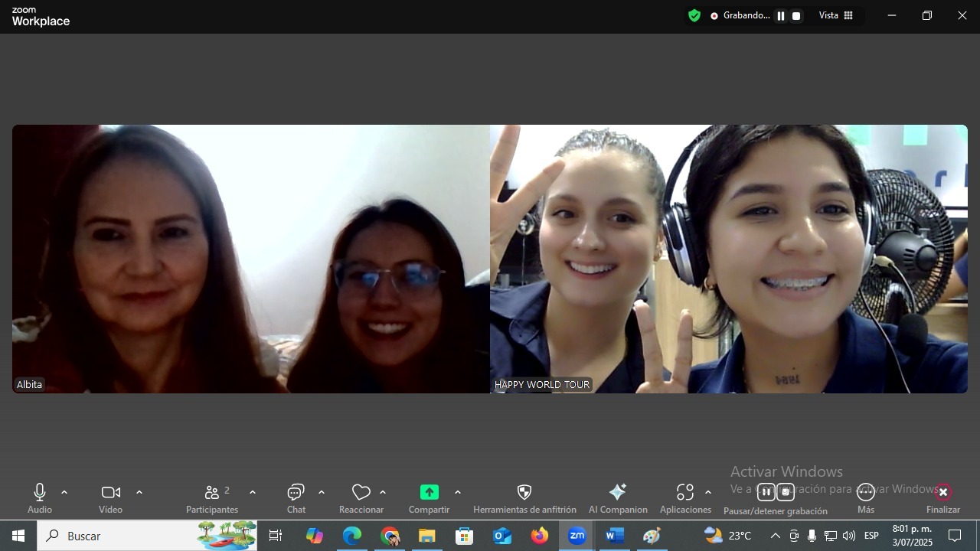Open the Aplicaciones apps icon
The image size is (980, 551).
coord(684,493)
